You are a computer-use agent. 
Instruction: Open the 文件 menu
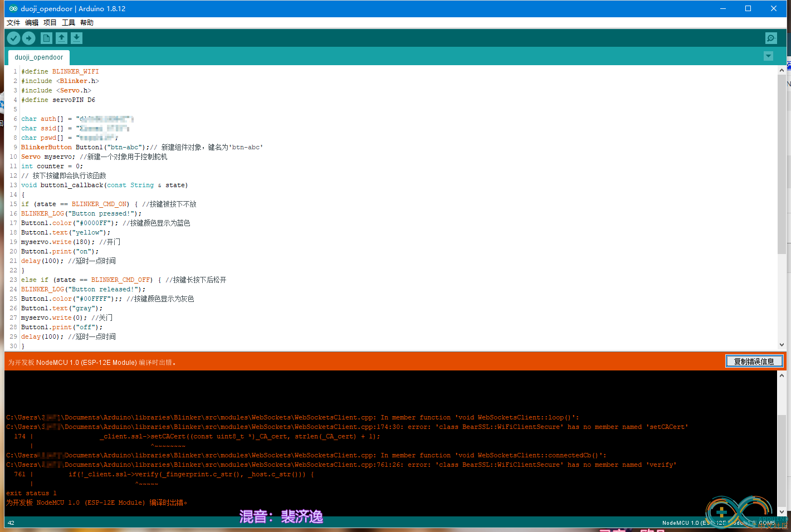click(13, 23)
